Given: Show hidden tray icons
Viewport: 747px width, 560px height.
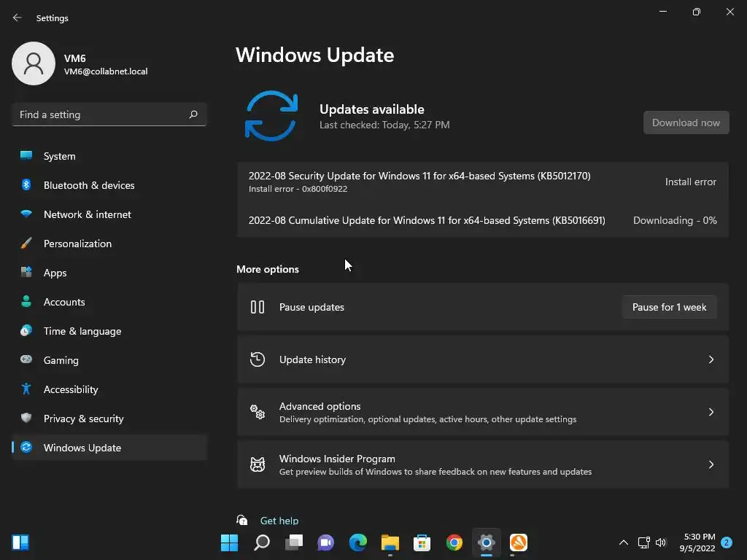Looking at the screenshot, I should pyautogui.click(x=623, y=542).
